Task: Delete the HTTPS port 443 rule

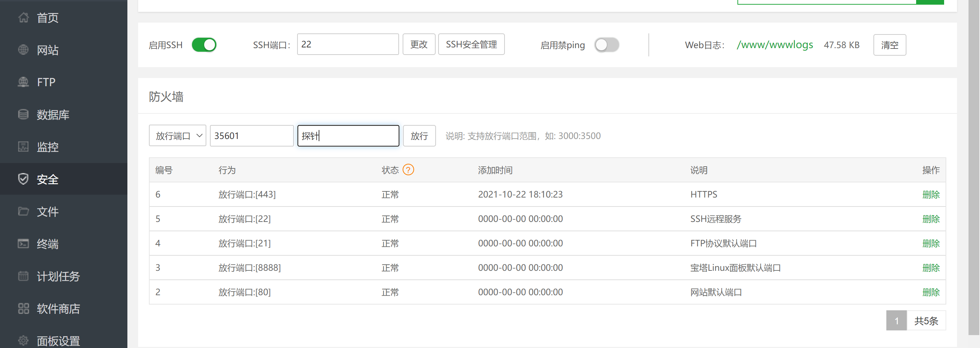Action: coord(930,195)
